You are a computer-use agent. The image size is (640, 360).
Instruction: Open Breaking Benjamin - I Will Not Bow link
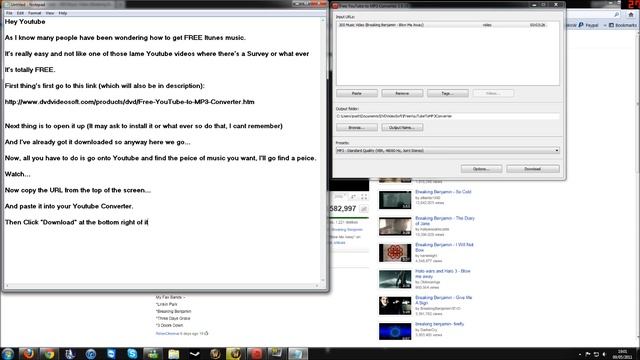[444, 247]
